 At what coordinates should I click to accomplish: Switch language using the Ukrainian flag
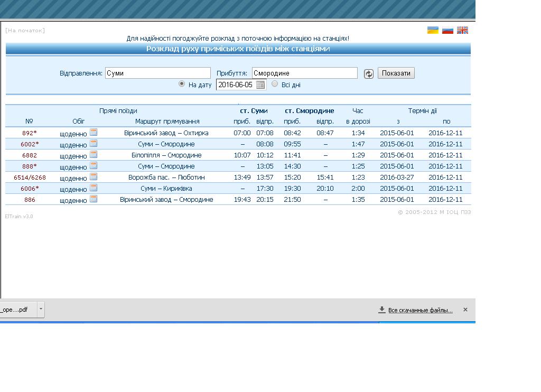tap(433, 30)
